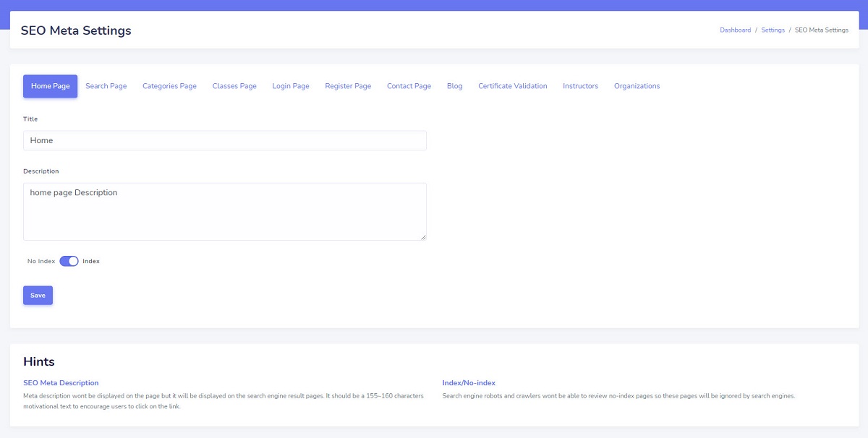Image resolution: width=868 pixels, height=438 pixels.
Task: Select the Classes Page tab
Action: 234,86
